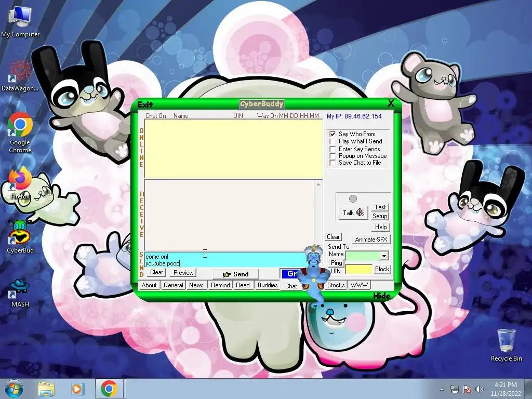Enable Popup on Message checkbox
Screen dimensions: 532x399
tap(332, 156)
